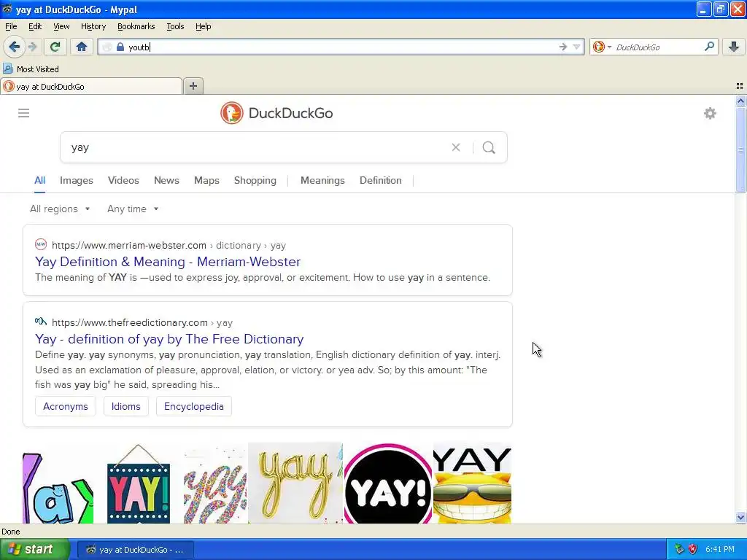Open the hanging sign 'YAY!' image thumbnail
Screen dimensions: 747x560
click(x=138, y=483)
